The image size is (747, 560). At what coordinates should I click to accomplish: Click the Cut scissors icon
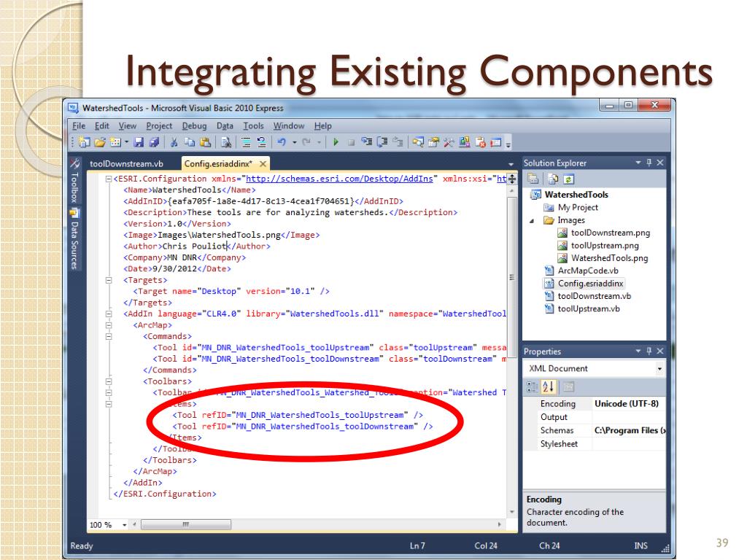[174, 142]
